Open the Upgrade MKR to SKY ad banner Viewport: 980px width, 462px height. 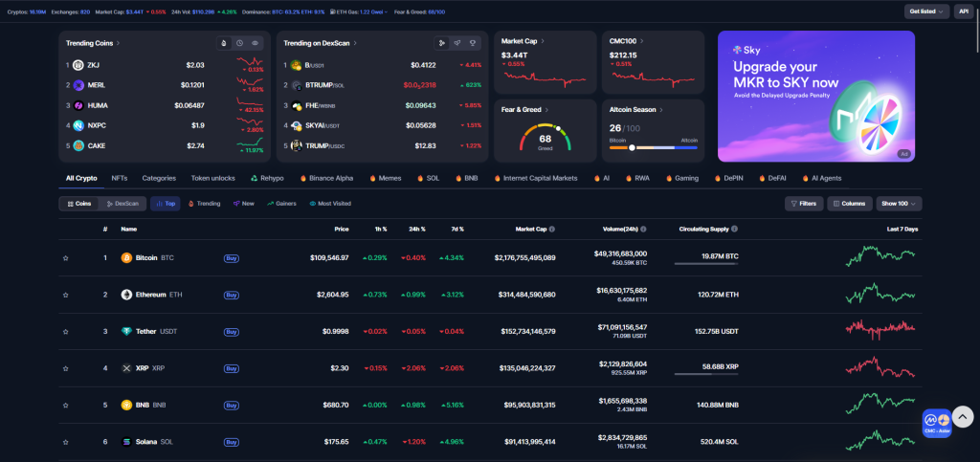tap(816, 97)
